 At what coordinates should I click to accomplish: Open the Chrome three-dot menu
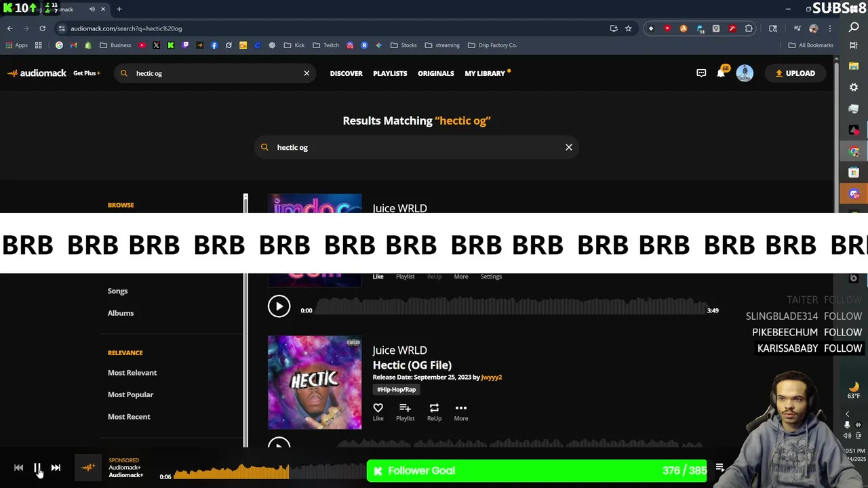coord(829,28)
